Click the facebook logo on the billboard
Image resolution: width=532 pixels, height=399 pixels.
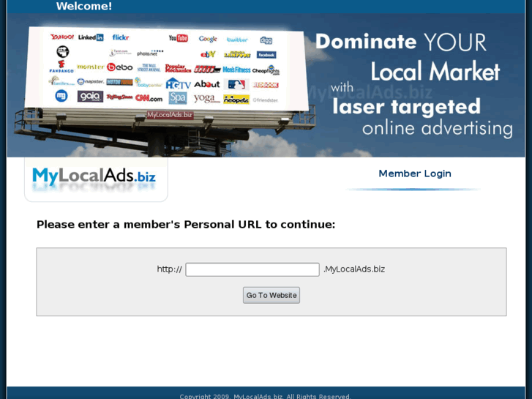click(x=266, y=55)
